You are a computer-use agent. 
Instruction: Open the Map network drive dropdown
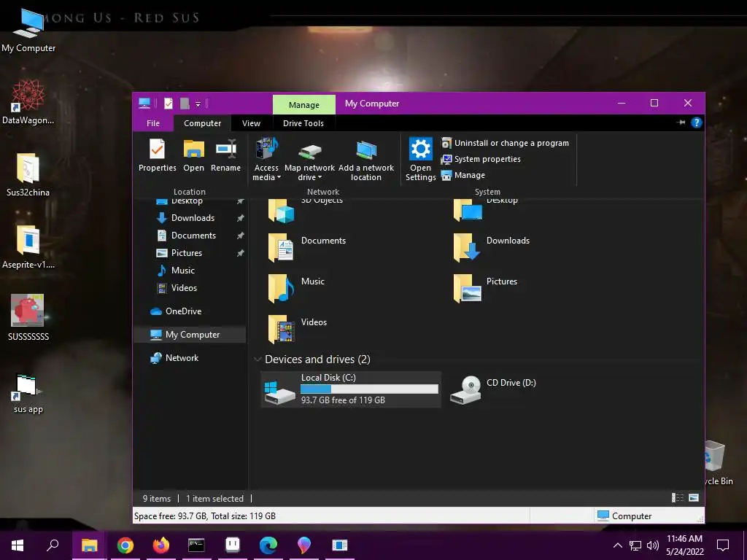[309, 160]
